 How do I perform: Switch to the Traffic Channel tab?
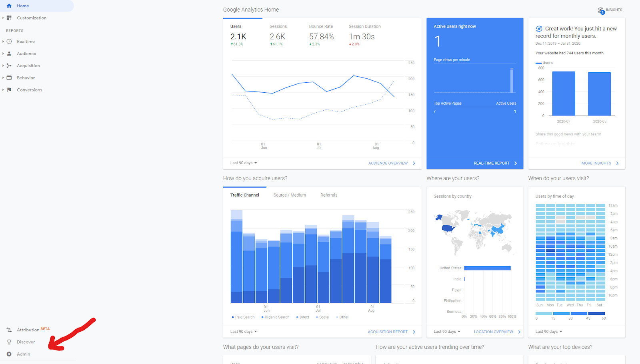[x=245, y=195]
